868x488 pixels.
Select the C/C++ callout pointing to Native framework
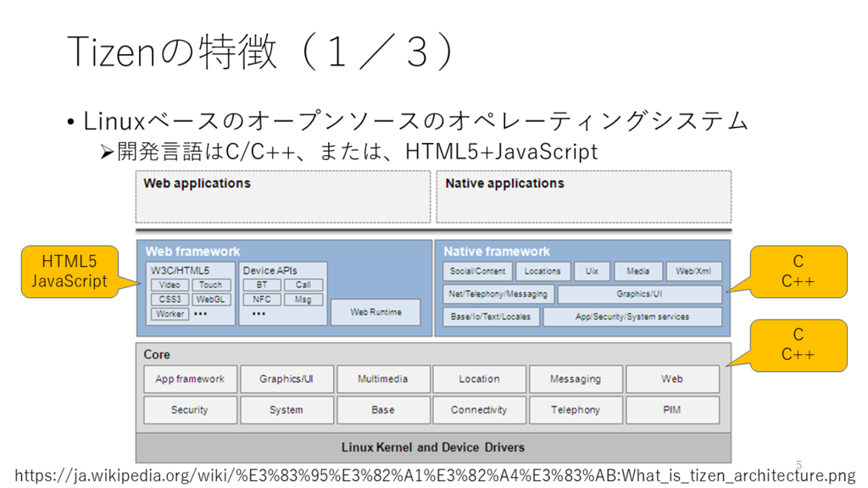pos(798,272)
